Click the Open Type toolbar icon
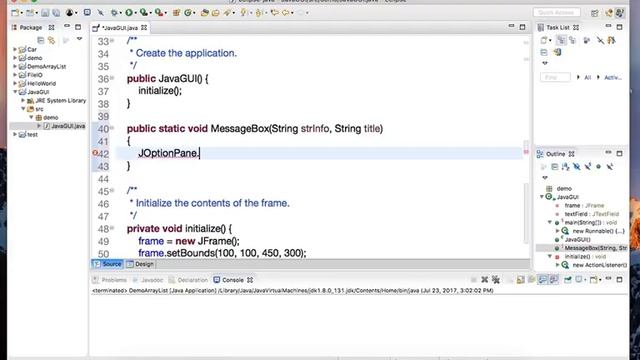 pos(204,13)
